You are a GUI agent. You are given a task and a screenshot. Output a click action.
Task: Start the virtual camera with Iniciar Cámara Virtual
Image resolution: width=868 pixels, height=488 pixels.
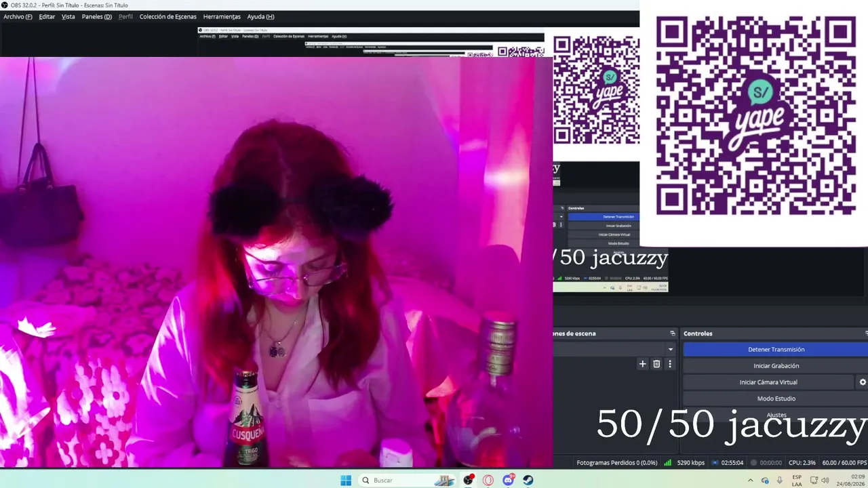[x=768, y=382]
